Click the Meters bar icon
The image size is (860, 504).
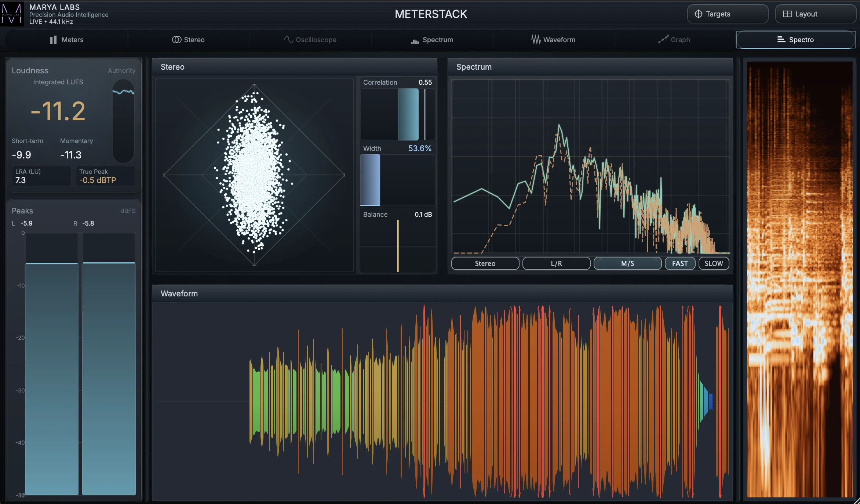pos(53,40)
